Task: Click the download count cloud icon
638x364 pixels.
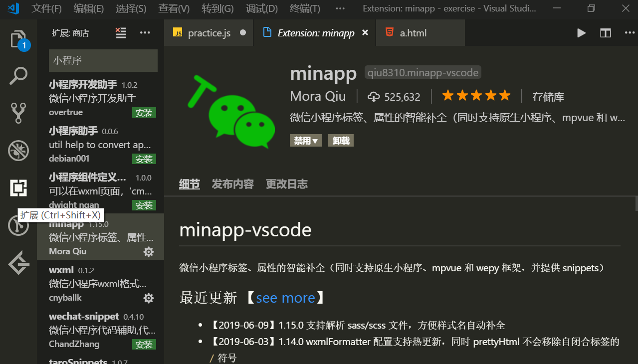Action: tap(373, 97)
